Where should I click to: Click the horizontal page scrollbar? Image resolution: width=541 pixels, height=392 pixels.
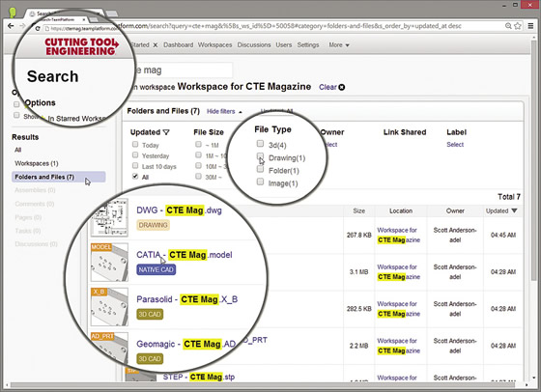[264, 384]
